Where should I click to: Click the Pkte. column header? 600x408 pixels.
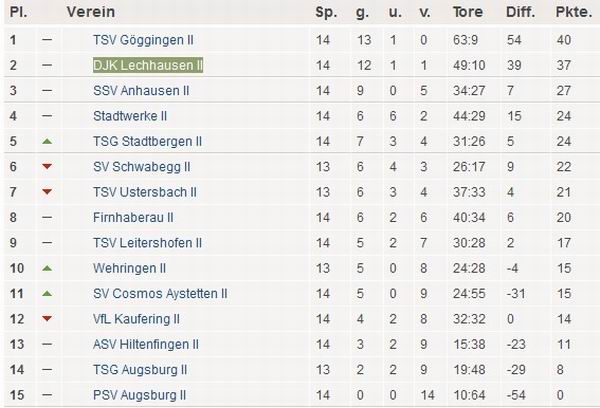point(570,12)
